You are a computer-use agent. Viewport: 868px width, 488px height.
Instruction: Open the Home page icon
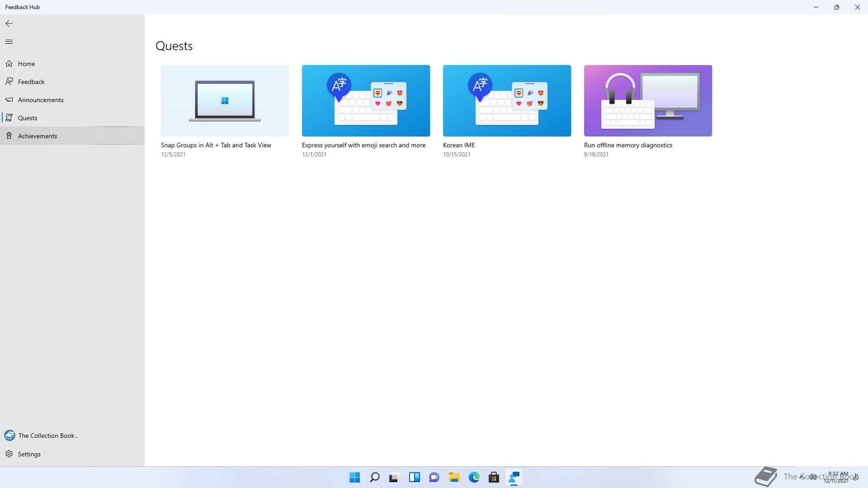pos(9,64)
